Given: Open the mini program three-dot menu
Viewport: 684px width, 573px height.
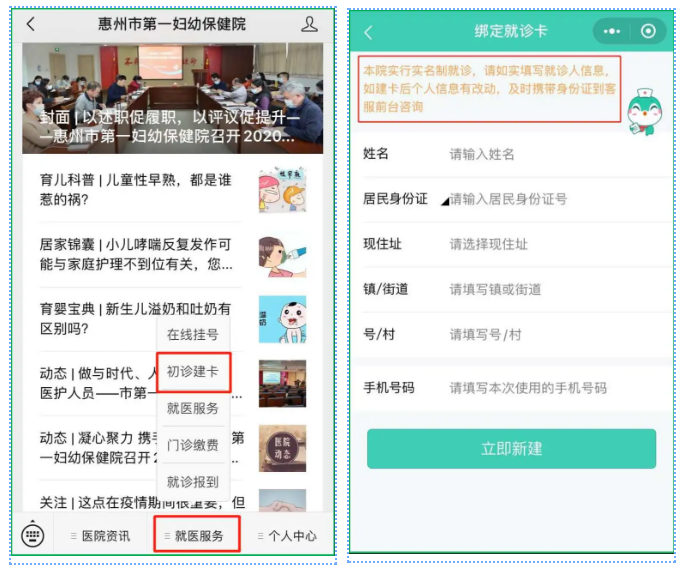Looking at the screenshot, I should point(612,31).
